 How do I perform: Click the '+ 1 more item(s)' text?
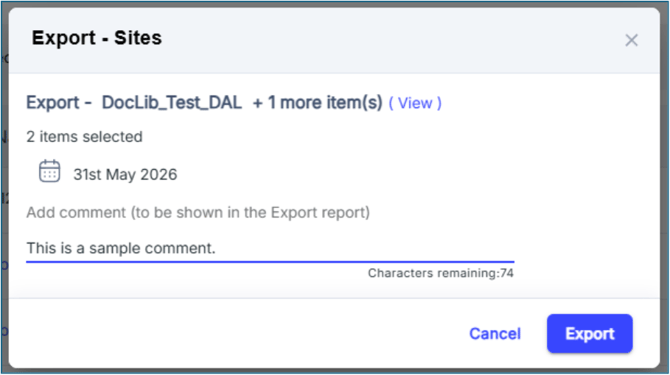(x=317, y=103)
